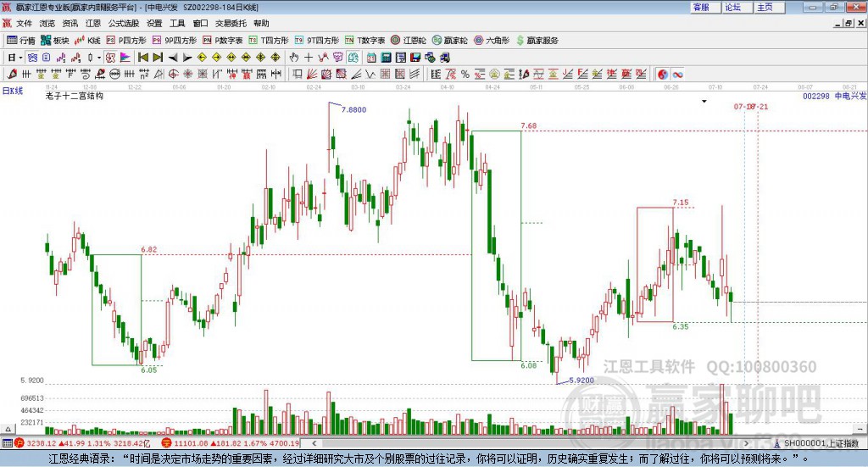
Task: Click the 7.68 rectangle price label
Action: click(529, 125)
